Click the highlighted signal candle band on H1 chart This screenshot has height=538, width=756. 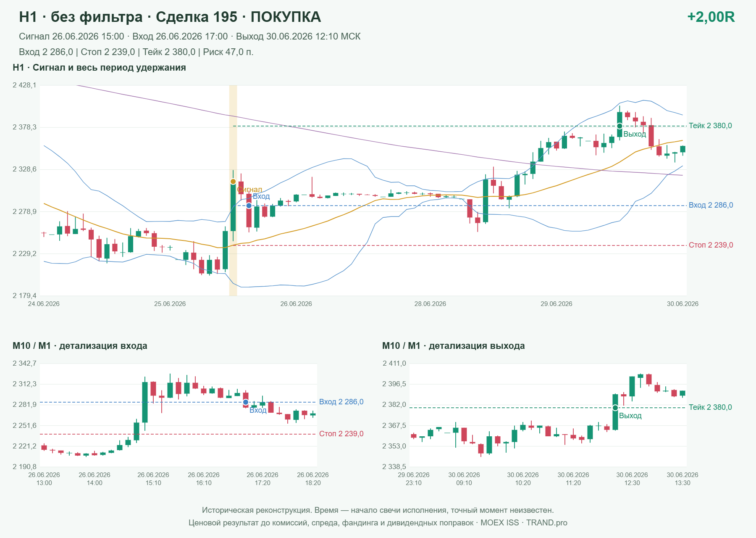click(x=233, y=190)
